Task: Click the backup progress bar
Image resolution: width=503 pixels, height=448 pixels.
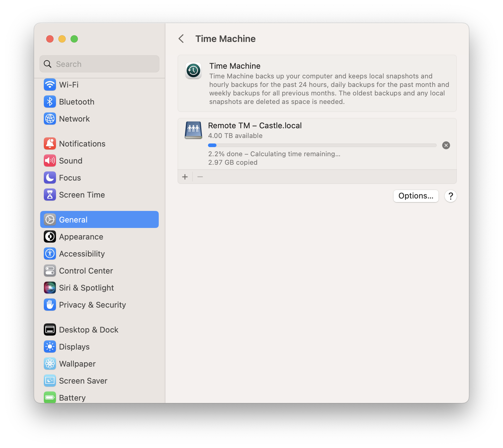Action: 322,145
